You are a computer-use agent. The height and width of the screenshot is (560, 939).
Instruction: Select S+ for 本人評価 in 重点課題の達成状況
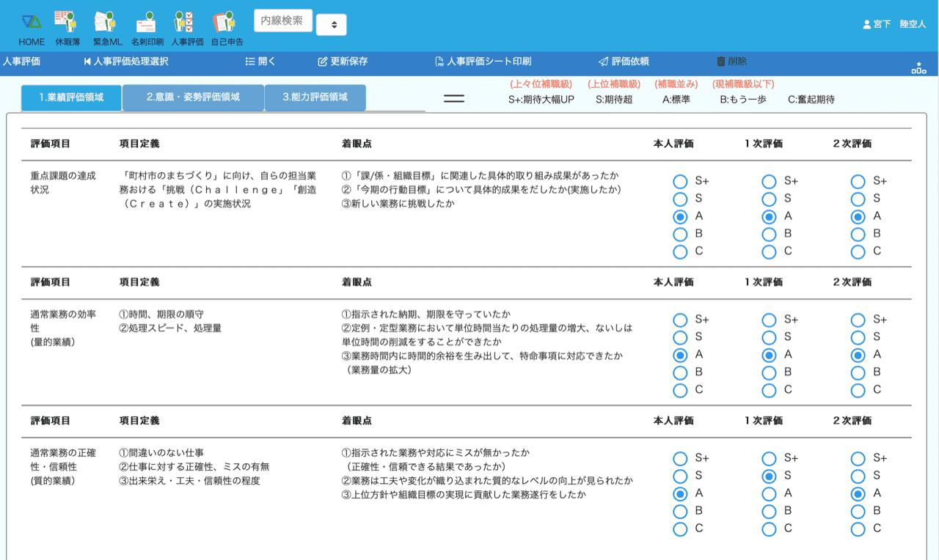click(x=680, y=181)
